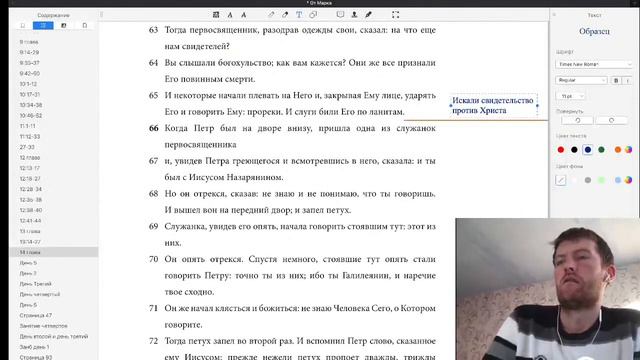Open outline entry Страница 47

(x=36, y=315)
